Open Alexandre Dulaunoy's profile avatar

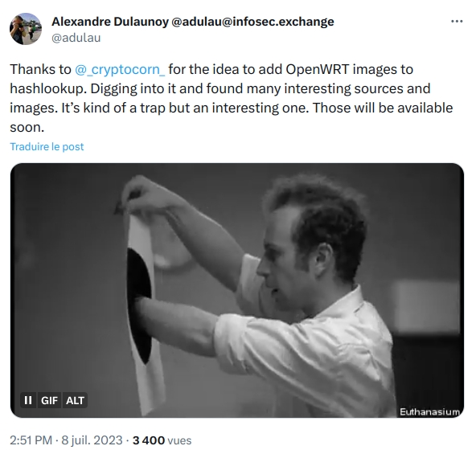tap(26, 29)
